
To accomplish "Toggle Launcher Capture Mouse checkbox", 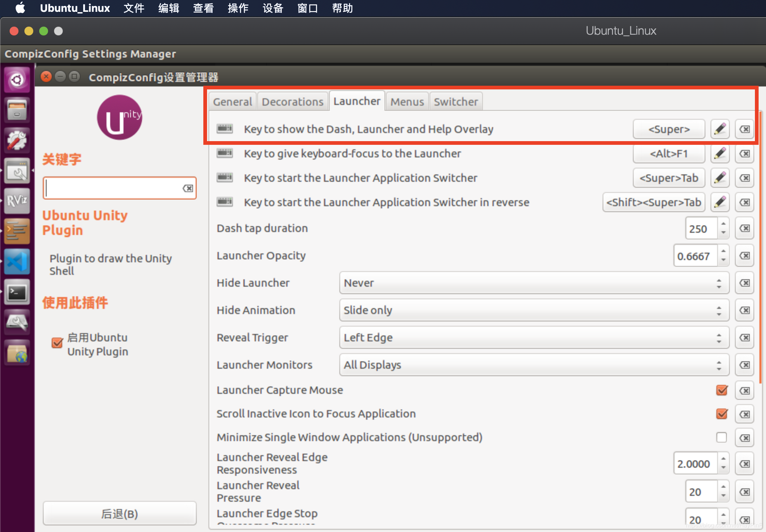I will pos(722,390).
